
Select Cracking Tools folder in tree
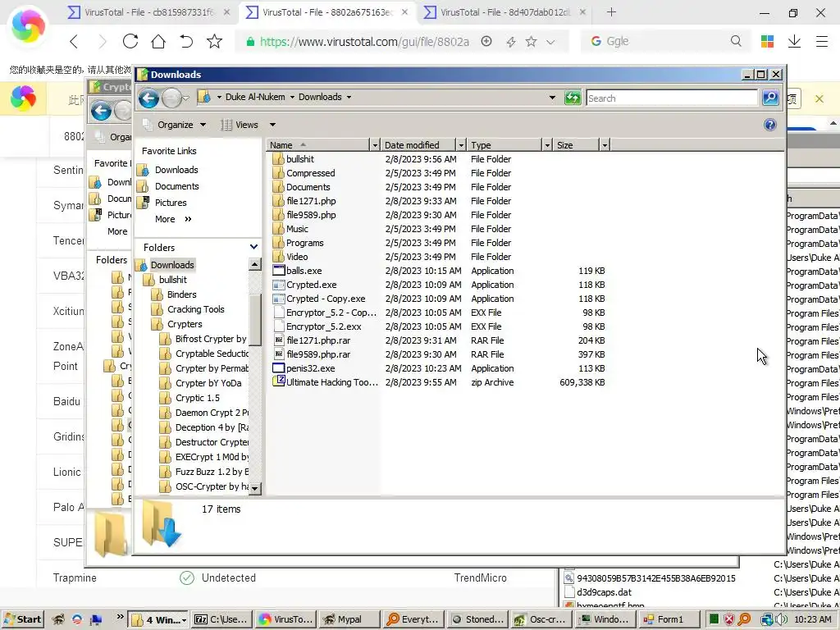(x=195, y=309)
